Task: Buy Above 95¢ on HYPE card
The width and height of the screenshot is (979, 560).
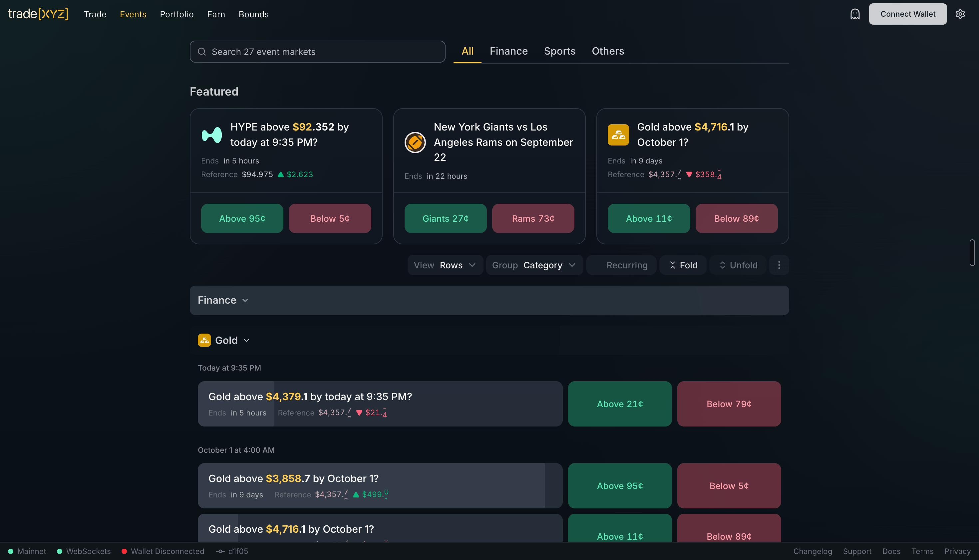Action: click(242, 218)
